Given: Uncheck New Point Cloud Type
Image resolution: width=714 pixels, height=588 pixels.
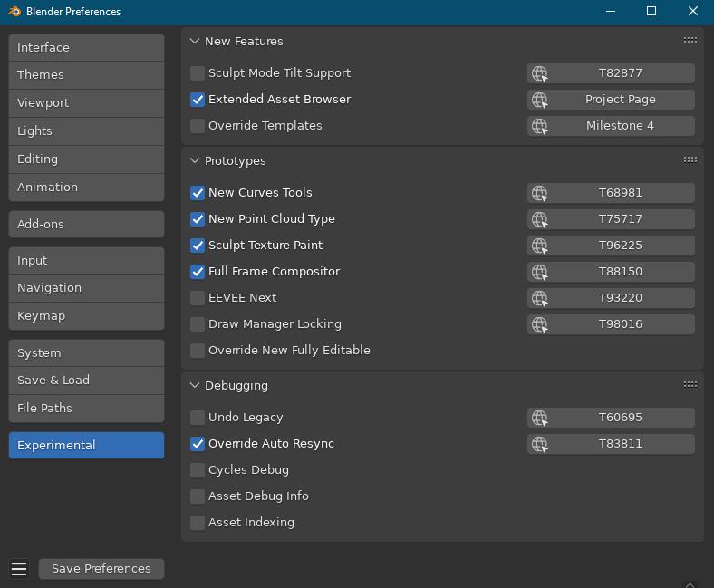Looking at the screenshot, I should pyautogui.click(x=198, y=219).
